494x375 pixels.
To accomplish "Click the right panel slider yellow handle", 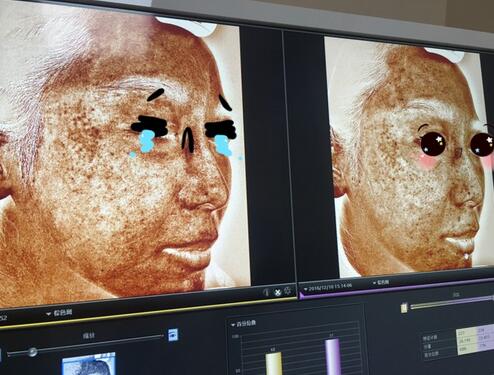I will pyautogui.click(x=404, y=307).
